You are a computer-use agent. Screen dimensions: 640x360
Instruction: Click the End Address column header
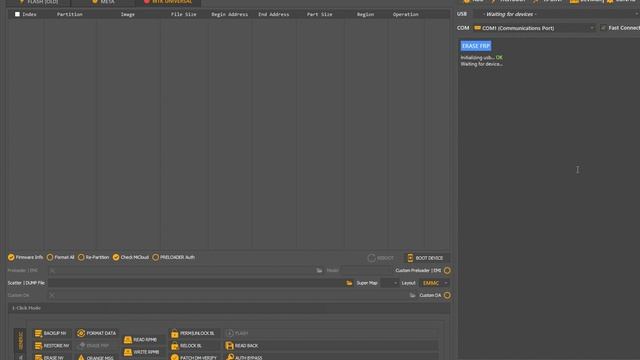pyautogui.click(x=273, y=14)
